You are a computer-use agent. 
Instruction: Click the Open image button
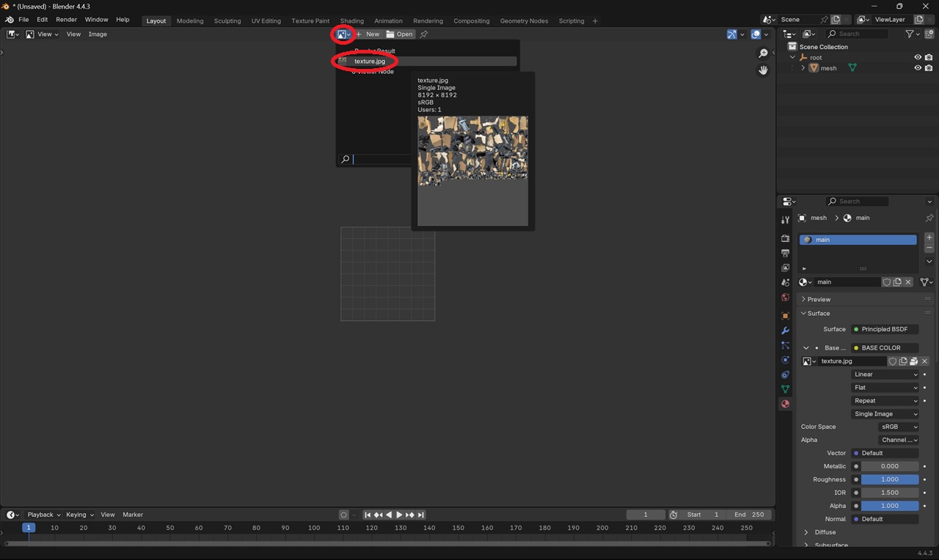coord(400,34)
